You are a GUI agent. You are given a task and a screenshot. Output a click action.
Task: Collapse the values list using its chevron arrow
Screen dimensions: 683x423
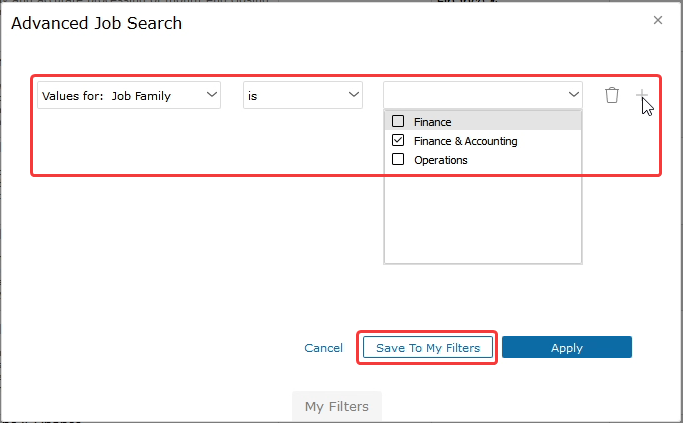[x=573, y=95]
